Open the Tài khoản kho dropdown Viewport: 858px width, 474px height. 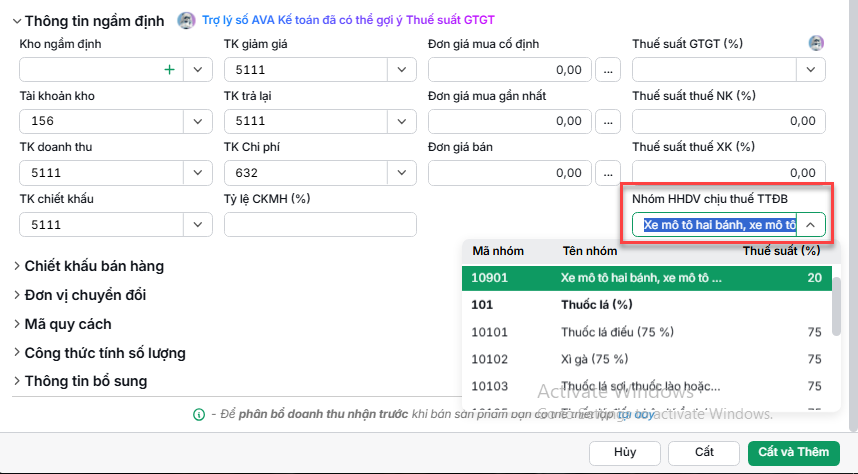(198, 121)
